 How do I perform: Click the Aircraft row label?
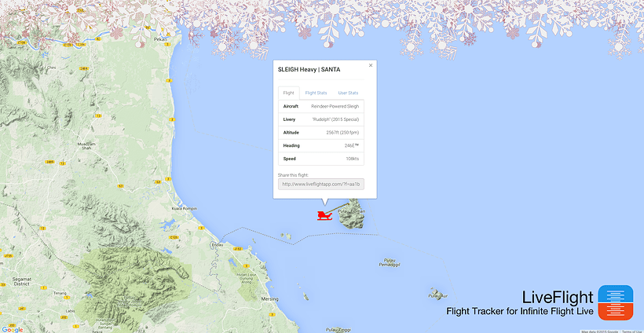click(291, 106)
